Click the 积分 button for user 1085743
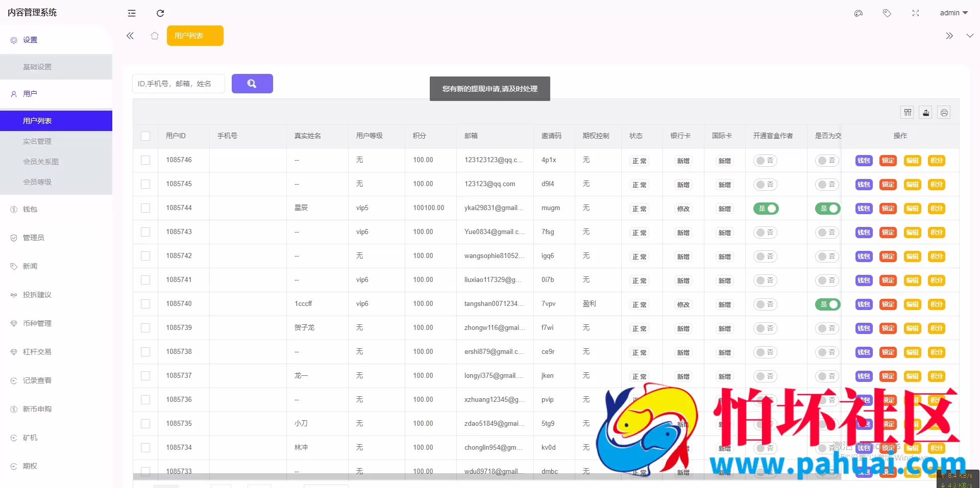The image size is (980, 488). 937,233
